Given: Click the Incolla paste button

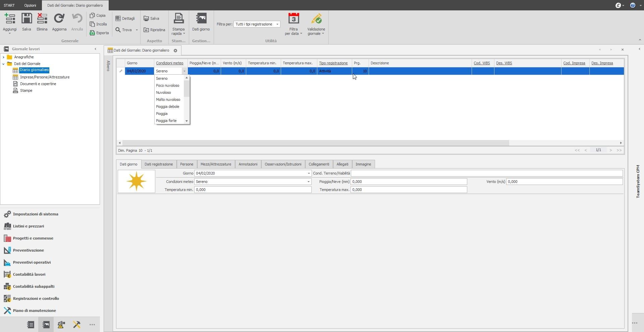Looking at the screenshot, I should pyautogui.click(x=99, y=24).
